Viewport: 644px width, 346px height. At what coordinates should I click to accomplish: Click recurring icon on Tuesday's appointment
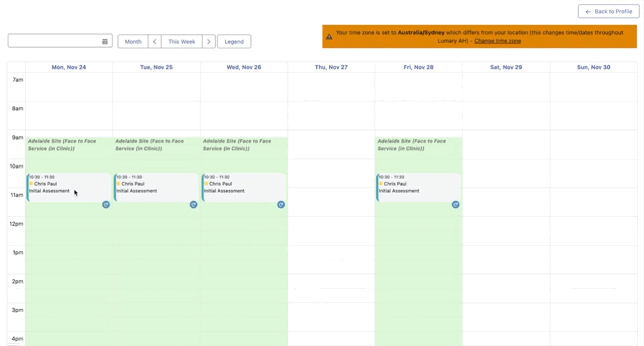(x=193, y=205)
